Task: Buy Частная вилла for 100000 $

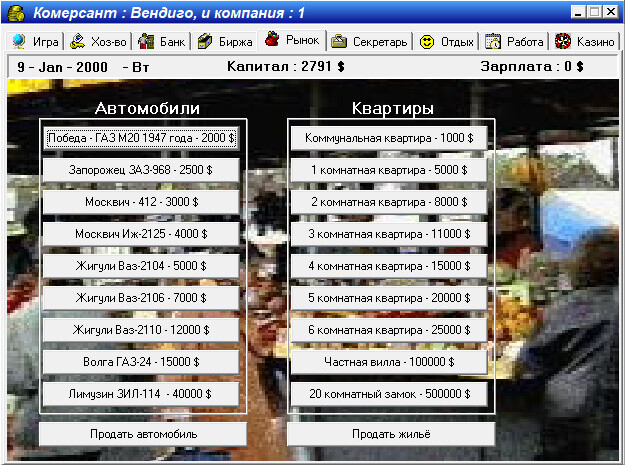Action: pyautogui.click(x=389, y=362)
